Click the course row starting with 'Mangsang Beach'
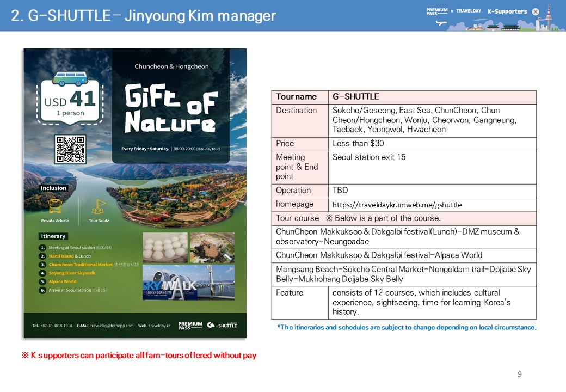The image size is (566, 392). 404,275
